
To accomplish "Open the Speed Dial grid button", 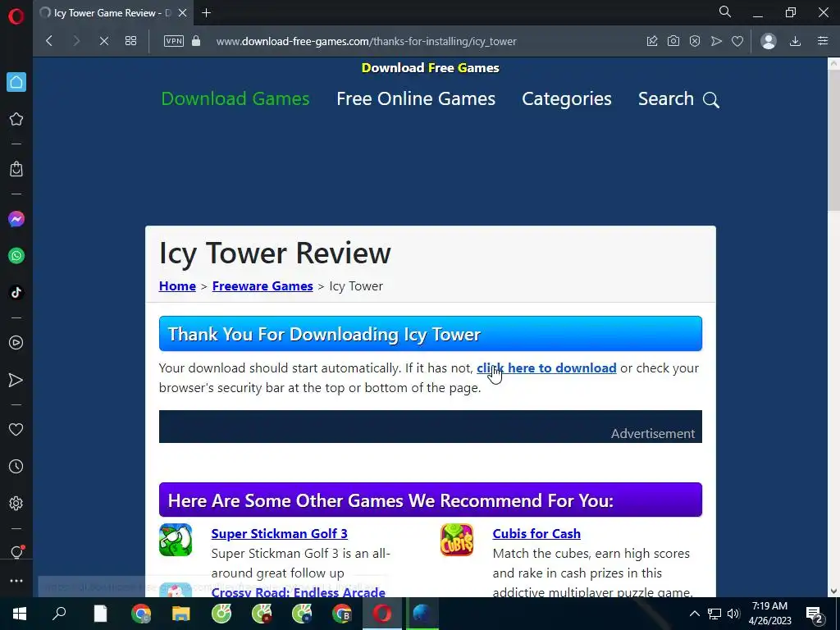I will click(130, 41).
